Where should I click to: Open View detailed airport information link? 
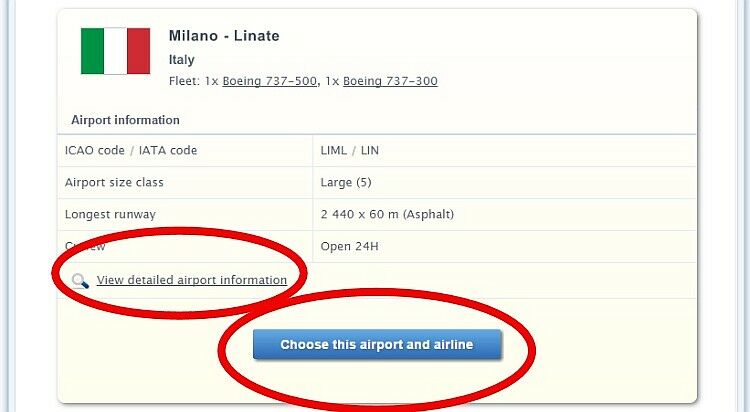192,280
